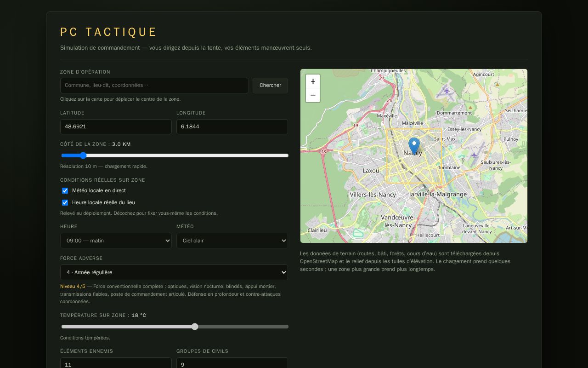Open the Météo dropdown

pyautogui.click(x=232, y=241)
